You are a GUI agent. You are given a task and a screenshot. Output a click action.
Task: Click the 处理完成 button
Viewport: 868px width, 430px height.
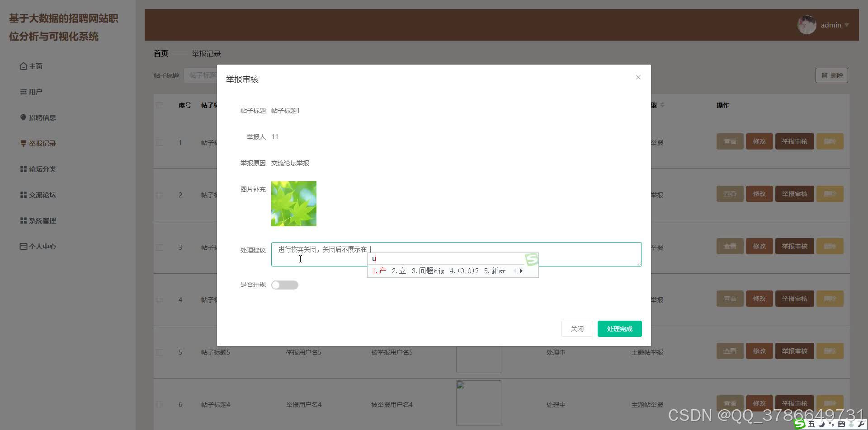pyautogui.click(x=619, y=329)
